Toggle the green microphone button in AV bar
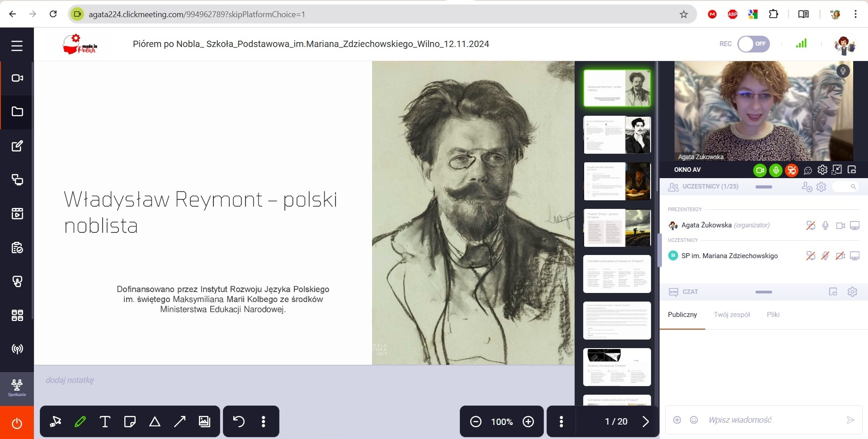 (776, 170)
